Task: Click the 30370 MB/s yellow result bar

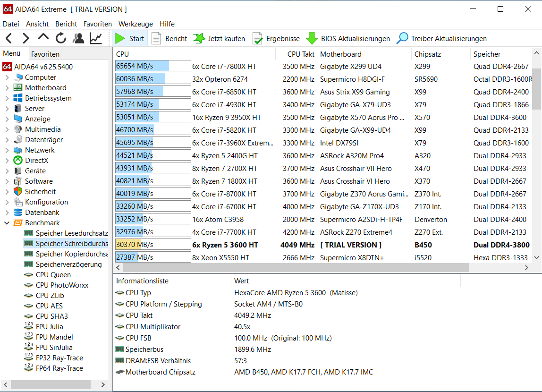Action: point(153,244)
